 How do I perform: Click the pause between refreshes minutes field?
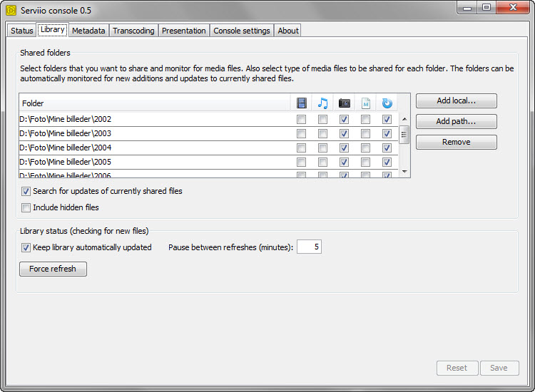click(308, 247)
